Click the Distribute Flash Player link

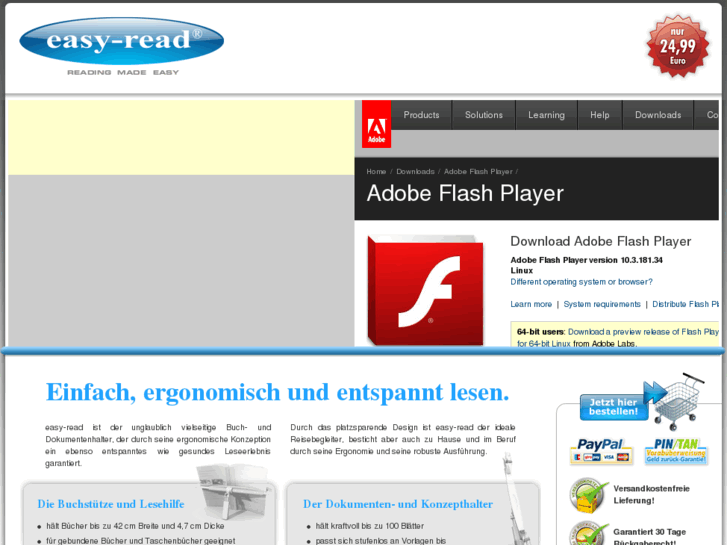(685, 304)
